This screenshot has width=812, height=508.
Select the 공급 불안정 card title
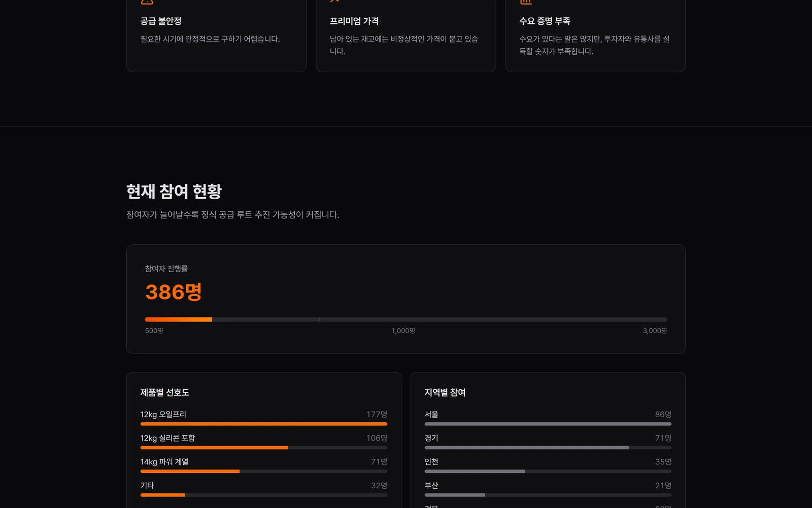161,21
